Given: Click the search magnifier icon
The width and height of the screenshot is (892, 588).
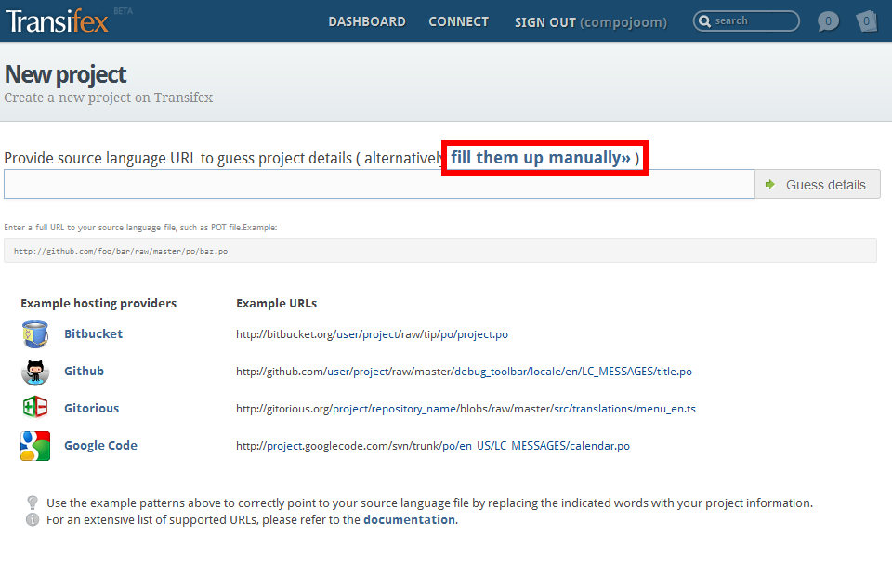Looking at the screenshot, I should click(x=704, y=21).
